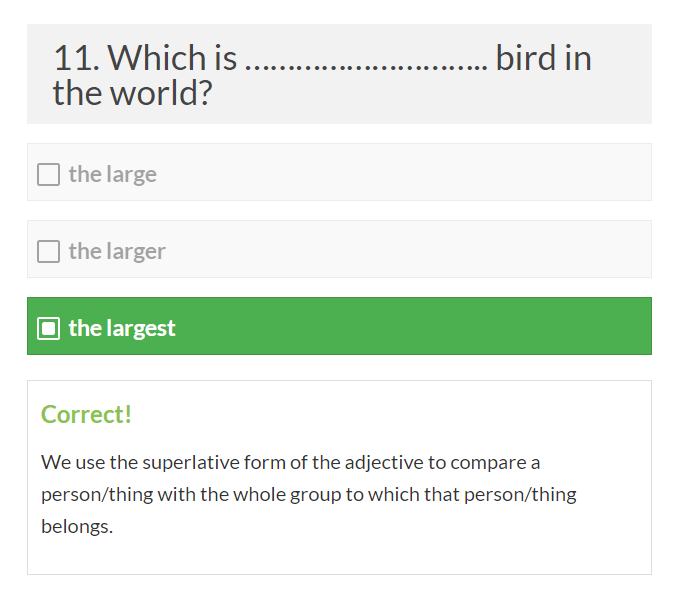This screenshot has width=679, height=599.
Task: Click the "the larger" answer label
Action: tap(117, 252)
